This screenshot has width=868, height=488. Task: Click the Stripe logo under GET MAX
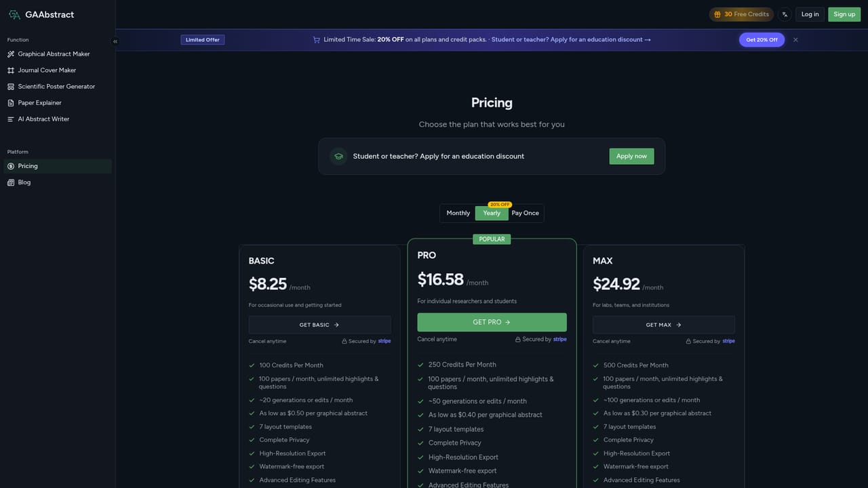[729, 341]
